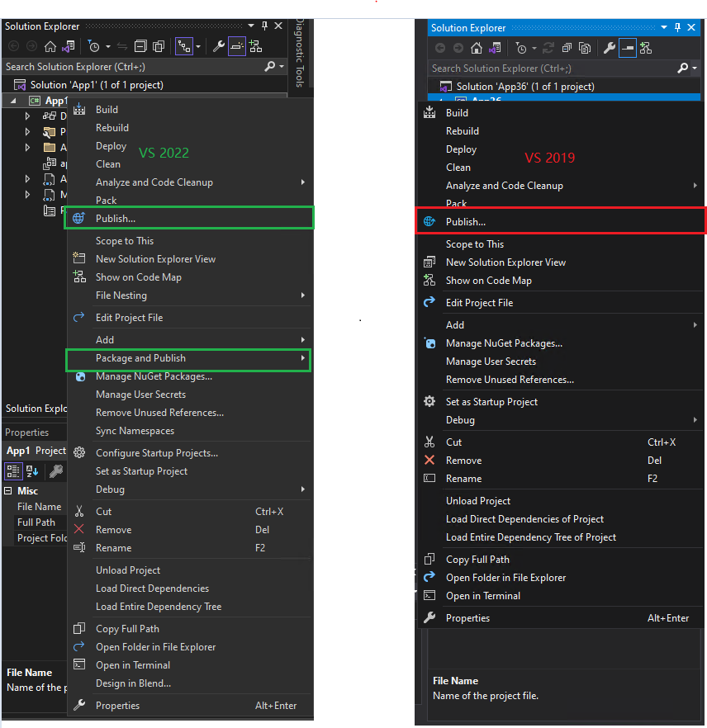This screenshot has height=728, width=707.
Task: Click the Refresh icon in VS 2019 Solution Explorer
Action: (x=548, y=49)
